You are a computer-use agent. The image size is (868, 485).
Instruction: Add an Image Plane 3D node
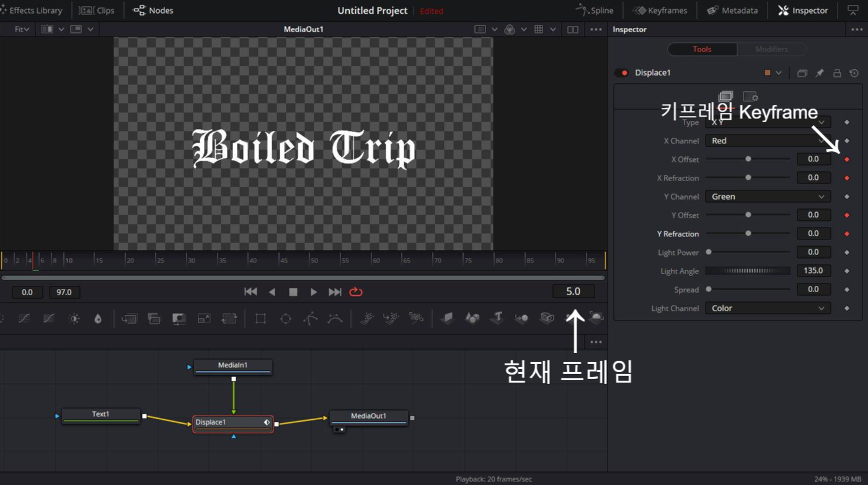click(447, 318)
